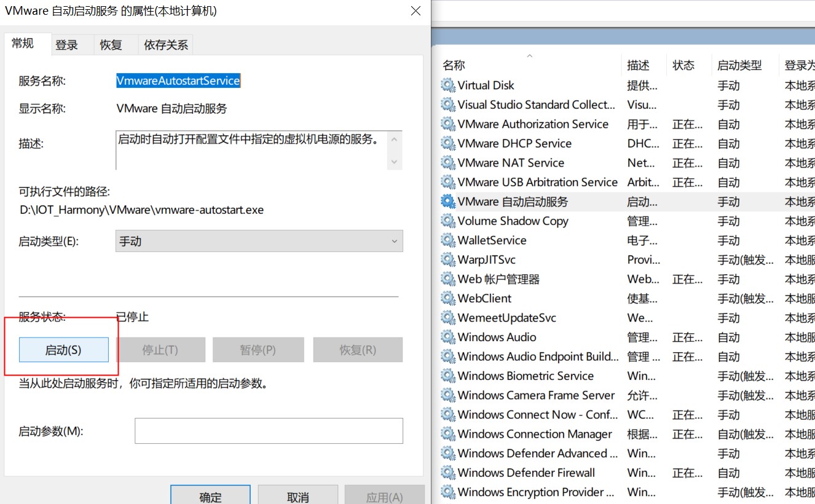Close the properties dialog with X
The image size is (815, 504).
(415, 11)
